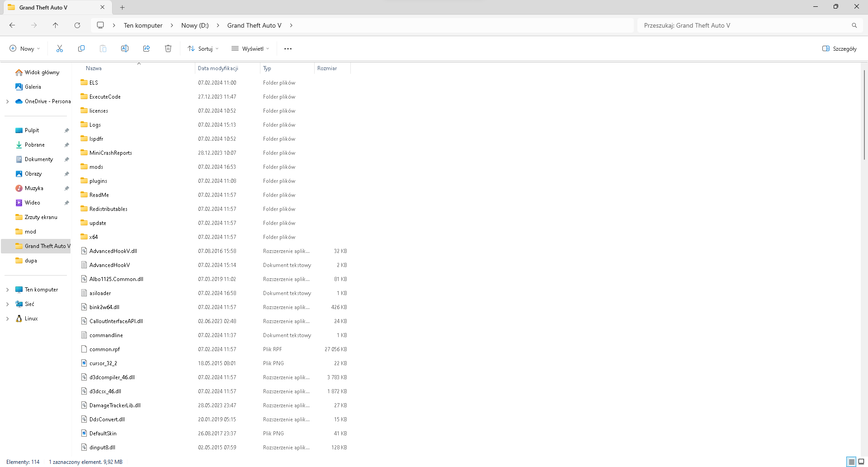
Task: Sort by Rozmiar column header
Action: click(332, 68)
